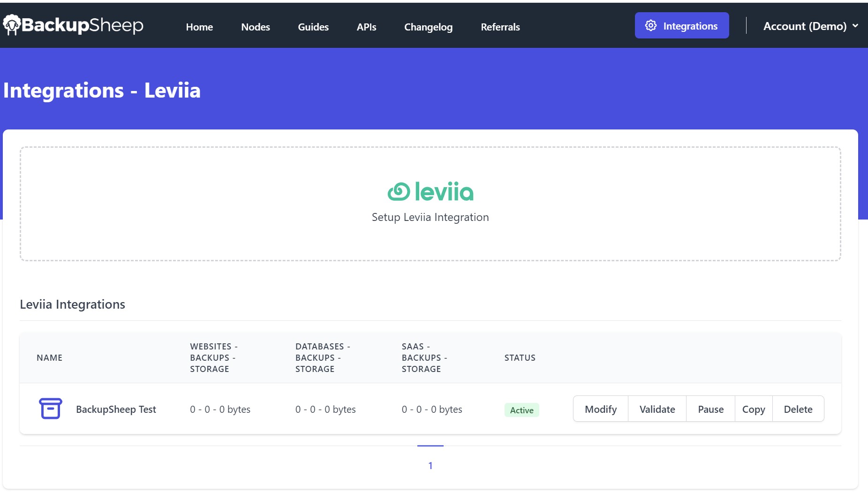Click the gear icon in Integrations button
Image resolution: width=868 pixels, height=493 pixels.
[651, 25]
